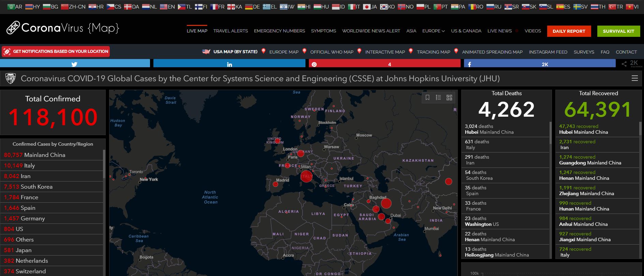Open the Animated Spreading Map link
Viewport: 644px width, 276px height.
[492, 52]
